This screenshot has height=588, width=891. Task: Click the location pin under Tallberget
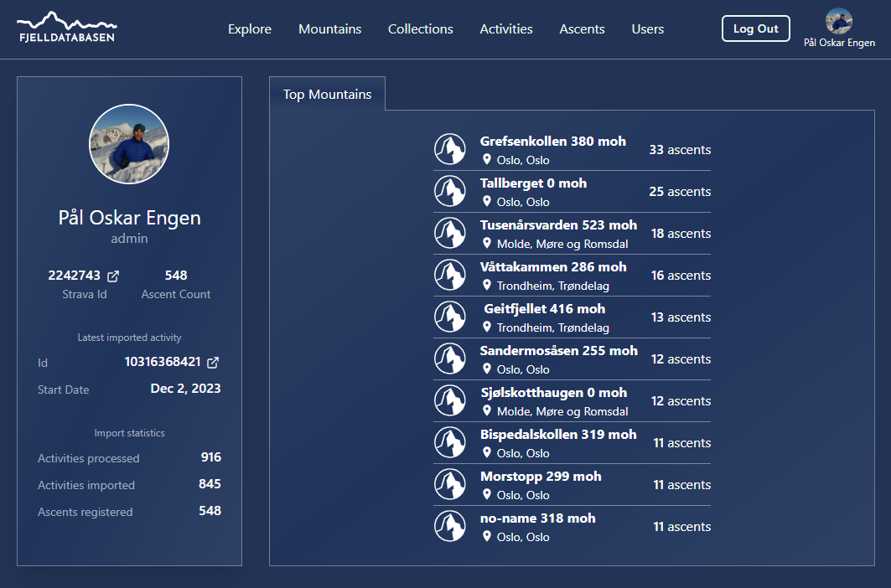(x=486, y=201)
